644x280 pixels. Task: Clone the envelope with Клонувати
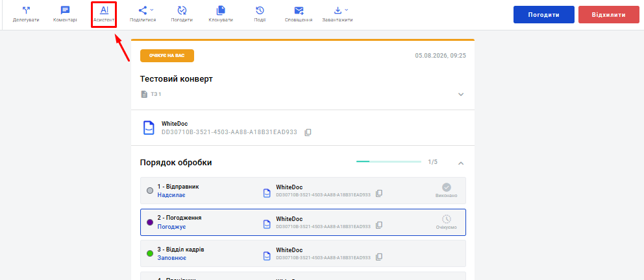point(221,14)
